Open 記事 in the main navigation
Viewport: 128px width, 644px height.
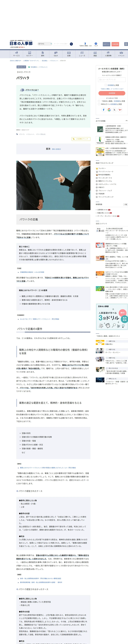(69, 54)
